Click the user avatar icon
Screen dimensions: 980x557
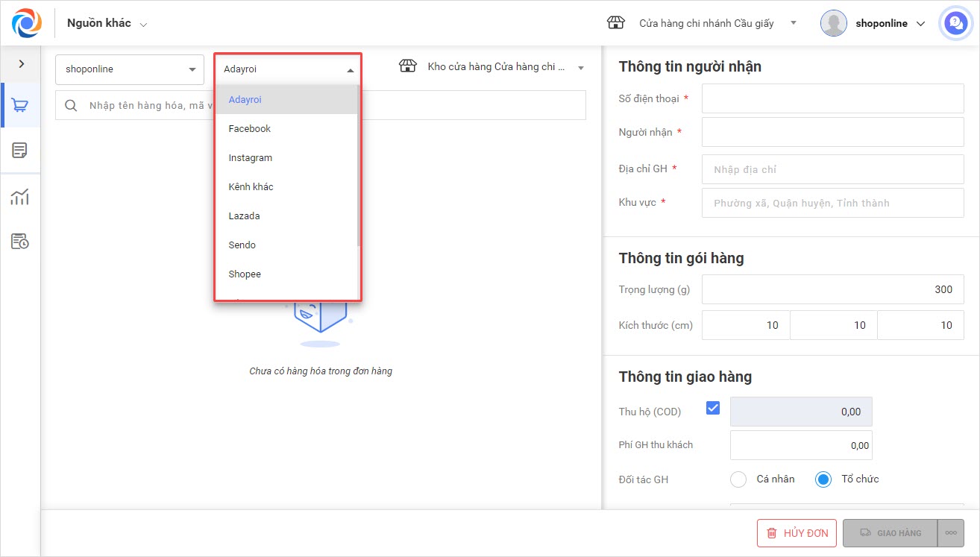click(833, 23)
